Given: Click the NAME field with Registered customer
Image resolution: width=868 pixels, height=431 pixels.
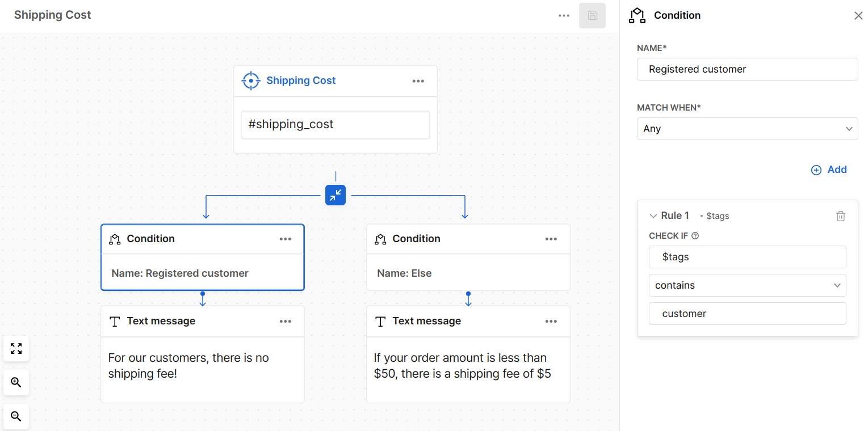Looking at the screenshot, I should [747, 69].
